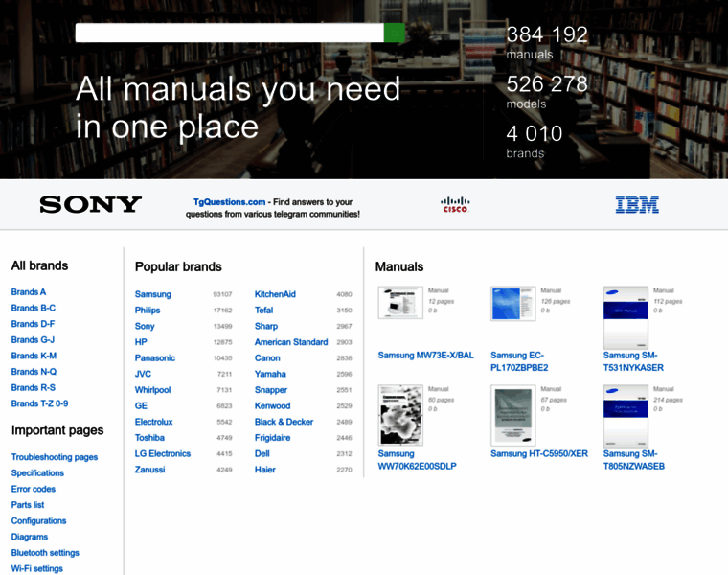Open KitchenAid brand manuals
The image size is (728, 575).
tap(275, 294)
